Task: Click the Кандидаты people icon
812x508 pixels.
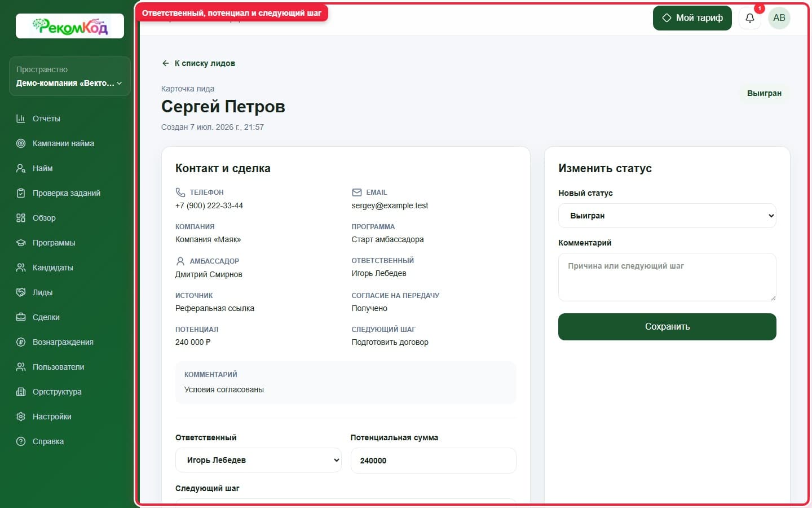Action: pos(21,268)
